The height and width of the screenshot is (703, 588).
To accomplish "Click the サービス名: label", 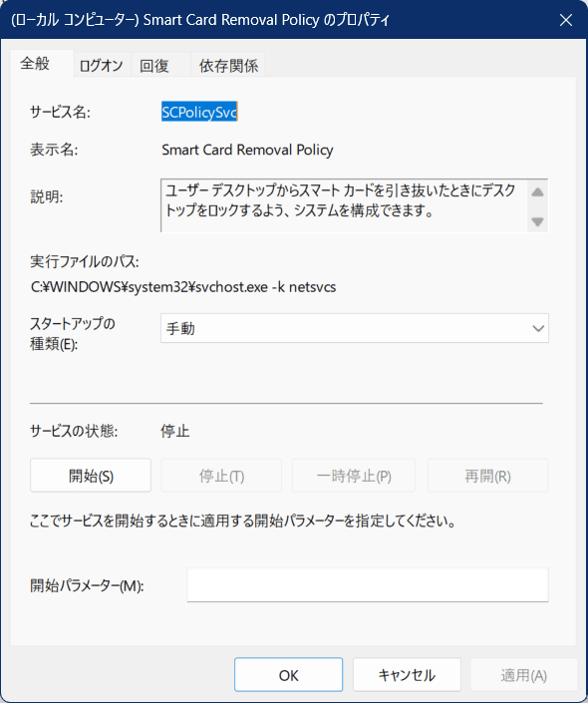I will tap(60, 112).
